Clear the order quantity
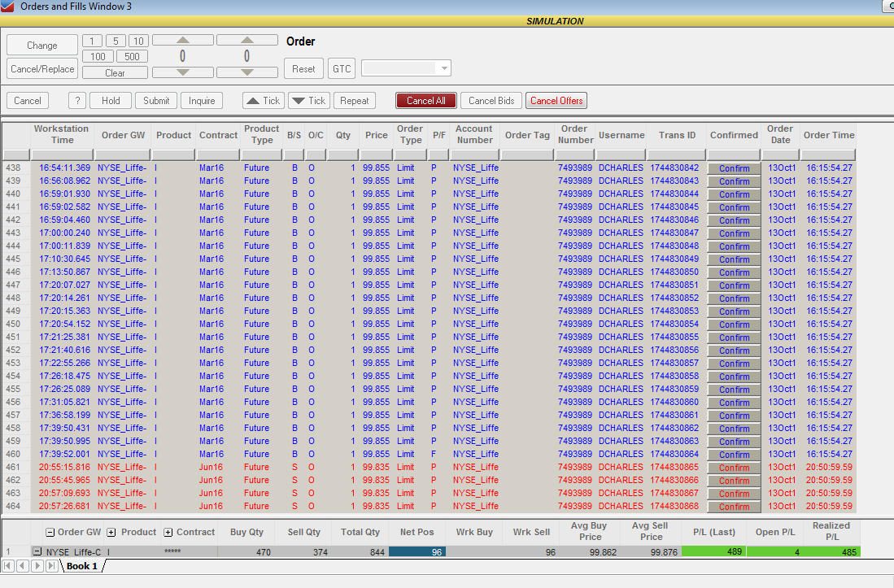Screen dimensions: 894x588 [116, 73]
